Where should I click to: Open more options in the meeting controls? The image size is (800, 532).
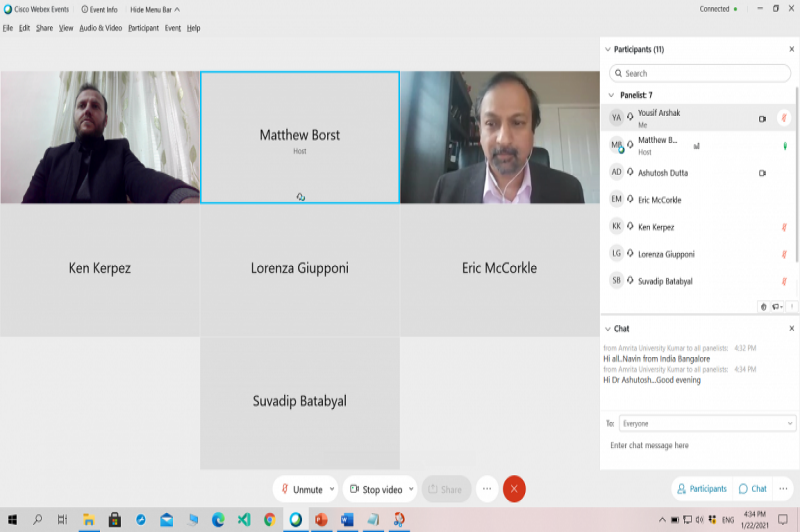click(x=487, y=489)
